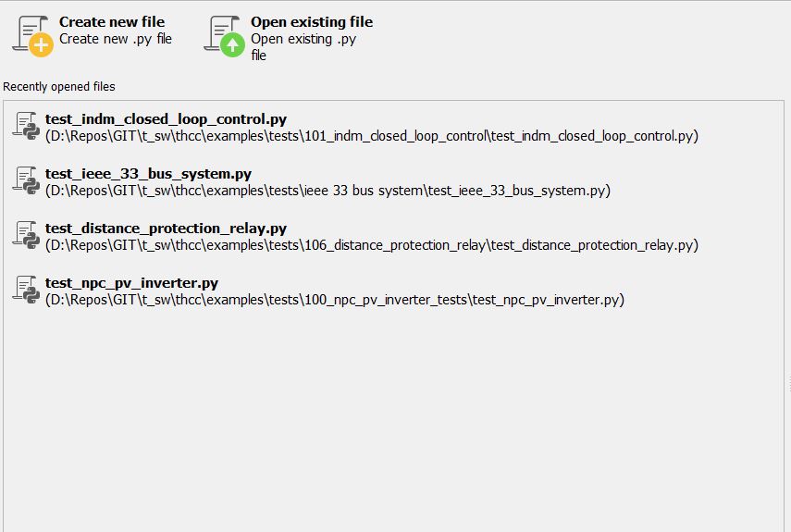Click the 101_indm_closed_loop_control file path
Viewport: 791px width, 532px height.
click(371, 136)
